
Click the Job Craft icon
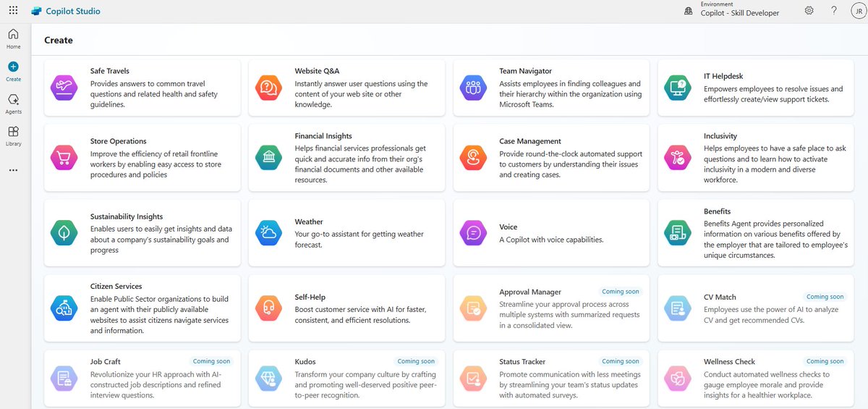[64, 378]
